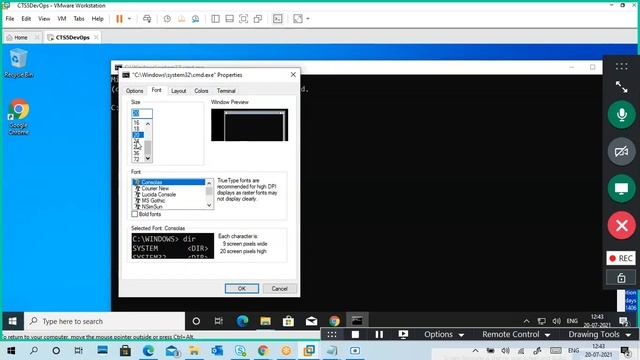This screenshot has height=360, width=640.
Task: Switch to Unity mode icon in VMware toolbar
Action: tap(258, 19)
